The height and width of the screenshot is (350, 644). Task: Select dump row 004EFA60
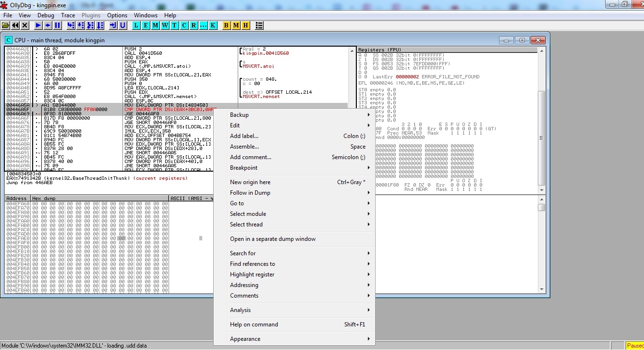tap(86, 203)
